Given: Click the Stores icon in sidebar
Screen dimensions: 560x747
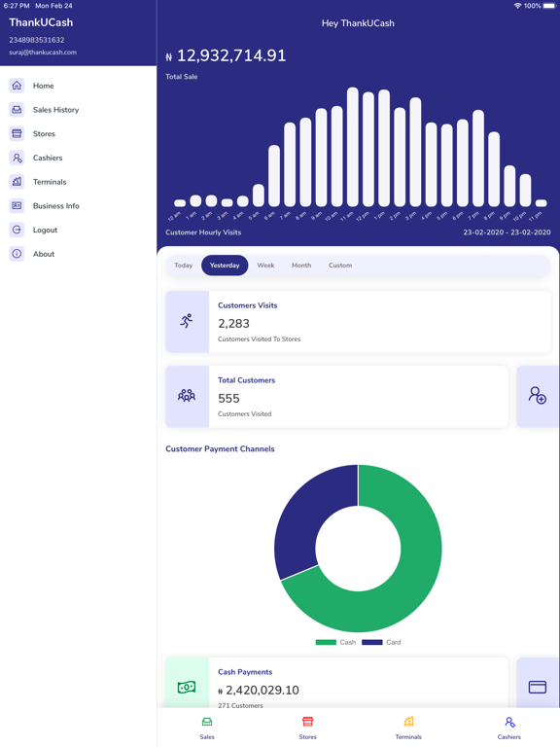Looking at the screenshot, I should [x=17, y=133].
